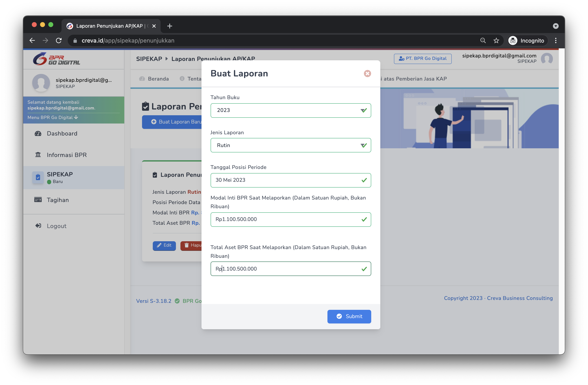Click the Total Aset BPR input field
This screenshot has width=588, height=385.
click(290, 269)
